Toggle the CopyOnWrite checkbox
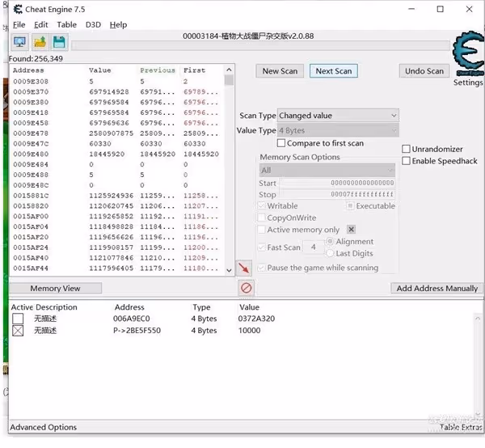The image size is (485, 448). (262, 218)
